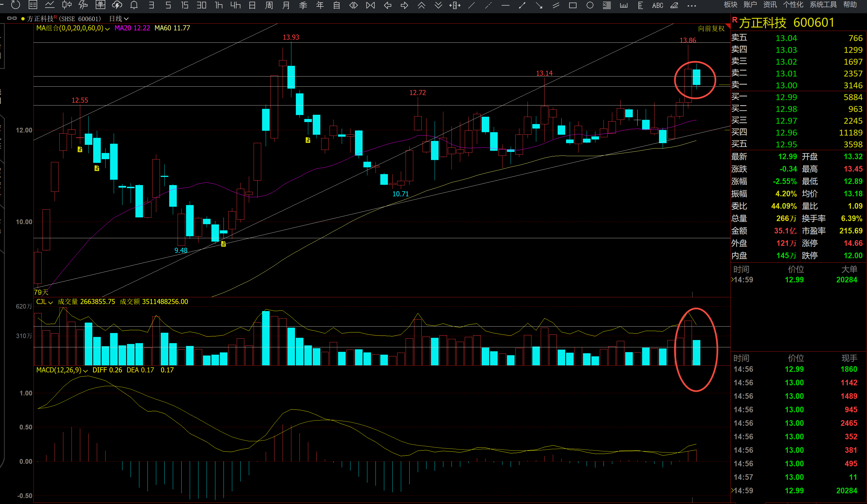
Task: Select the rectangle drawing tool
Action: click(x=573, y=5)
